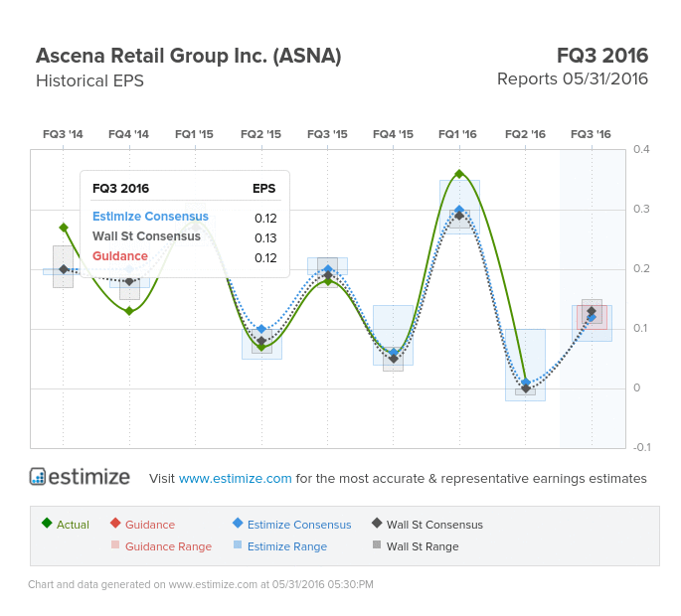Click the pink Guidance Range square swatch
Viewport: 681px width, 616px height.
click(x=115, y=544)
